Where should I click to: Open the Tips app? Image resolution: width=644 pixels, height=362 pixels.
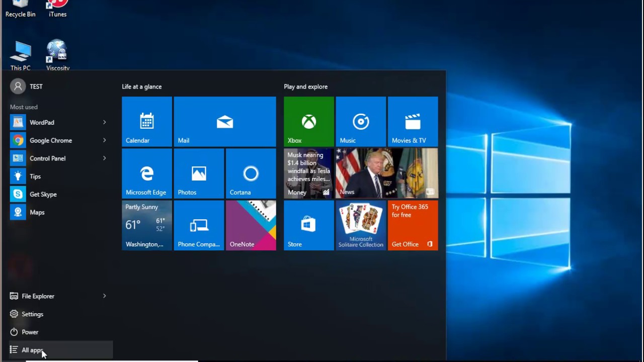pos(60,176)
